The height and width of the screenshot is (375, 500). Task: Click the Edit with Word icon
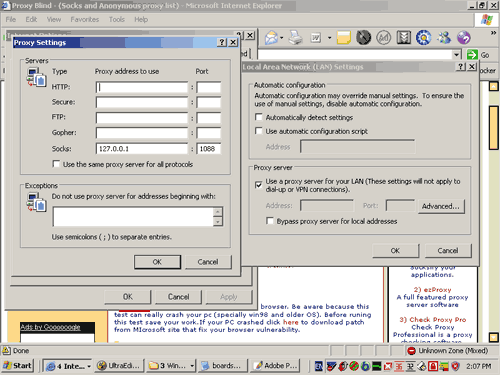point(316,38)
